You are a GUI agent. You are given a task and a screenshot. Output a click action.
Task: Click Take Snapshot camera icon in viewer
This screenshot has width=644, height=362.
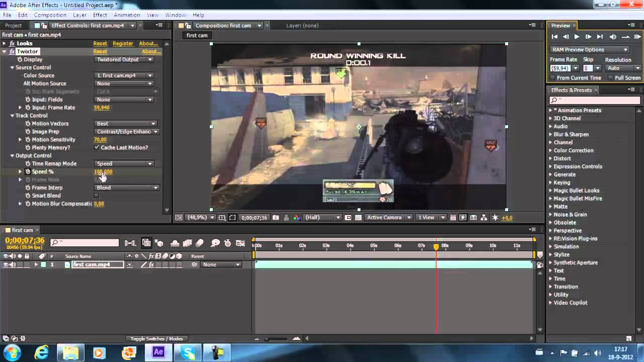276,218
